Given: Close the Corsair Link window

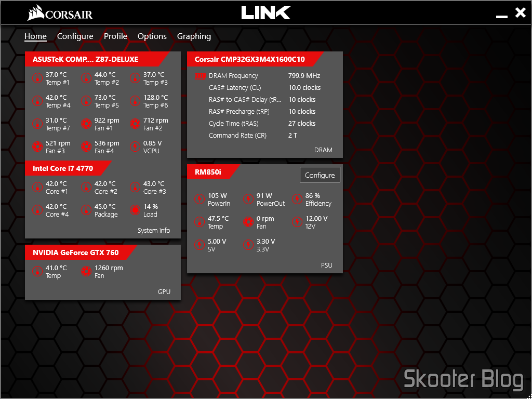Looking at the screenshot, I should 521,13.
